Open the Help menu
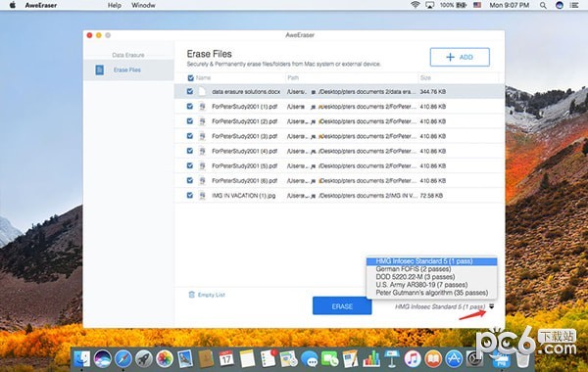Viewport: 588px width, 372px height. click(x=115, y=5)
